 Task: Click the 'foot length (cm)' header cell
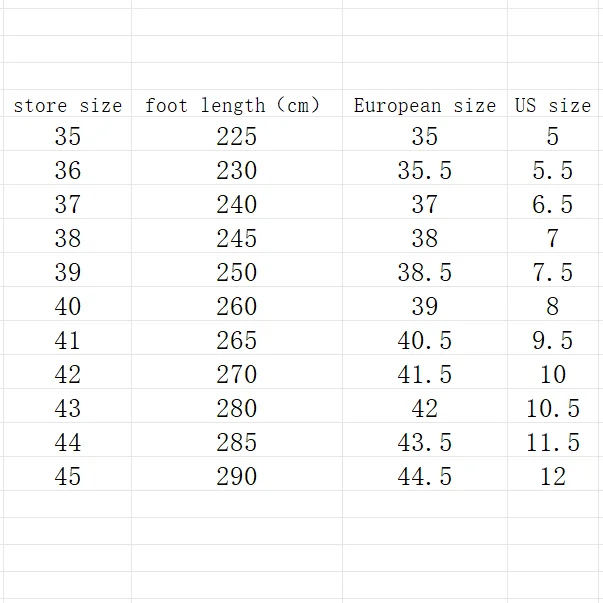pos(236,105)
